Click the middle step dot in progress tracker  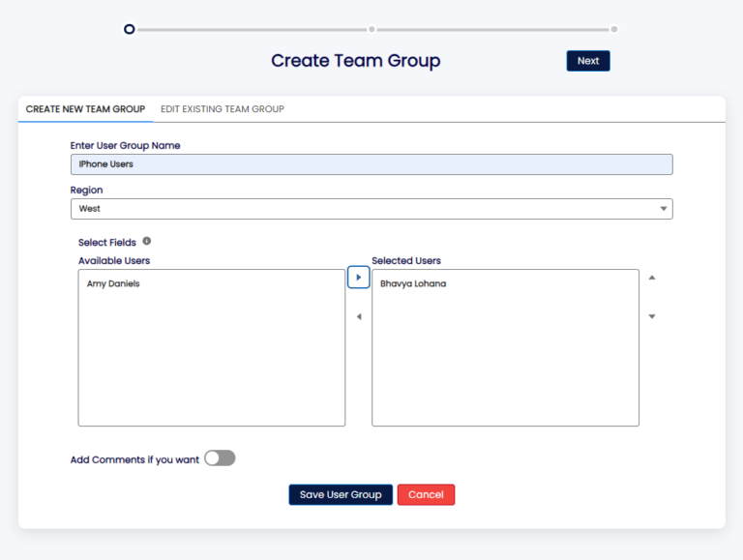tap(371, 29)
